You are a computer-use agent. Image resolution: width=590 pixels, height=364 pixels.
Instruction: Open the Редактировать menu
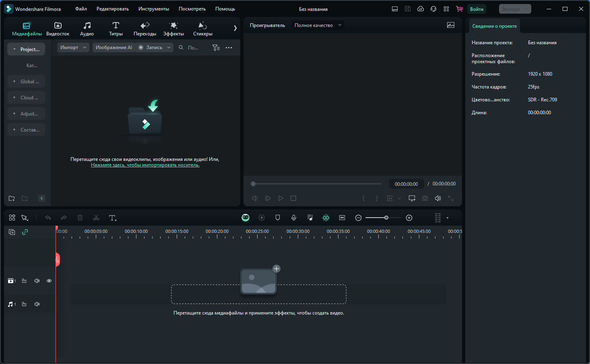point(113,9)
